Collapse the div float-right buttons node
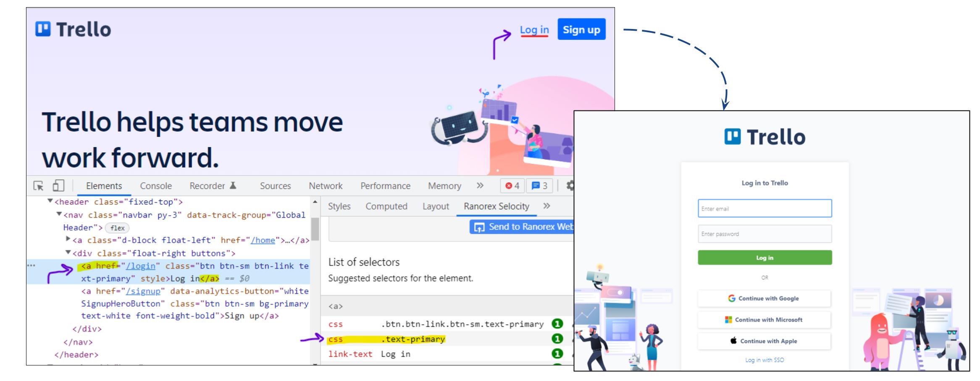The image size is (980, 381). click(68, 252)
